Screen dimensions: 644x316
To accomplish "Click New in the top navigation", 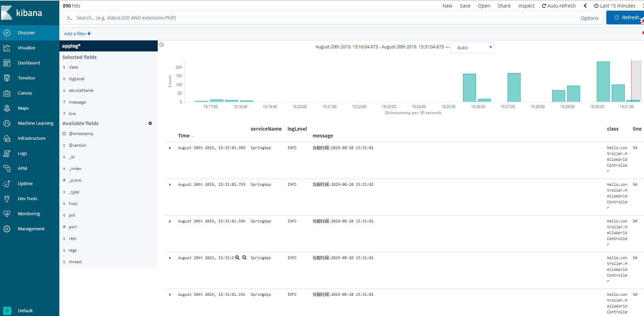I will click(447, 5).
